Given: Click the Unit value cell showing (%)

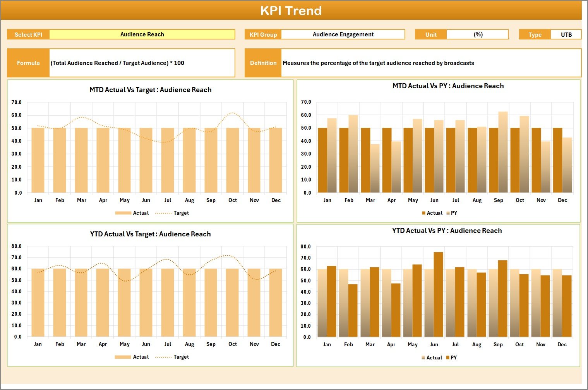Looking at the screenshot, I should 478,34.
